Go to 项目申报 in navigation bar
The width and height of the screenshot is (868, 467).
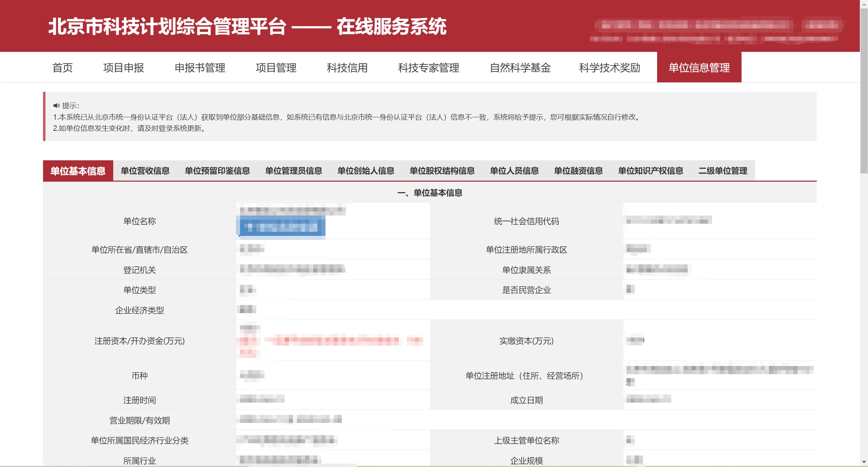[x=123, y=68]
